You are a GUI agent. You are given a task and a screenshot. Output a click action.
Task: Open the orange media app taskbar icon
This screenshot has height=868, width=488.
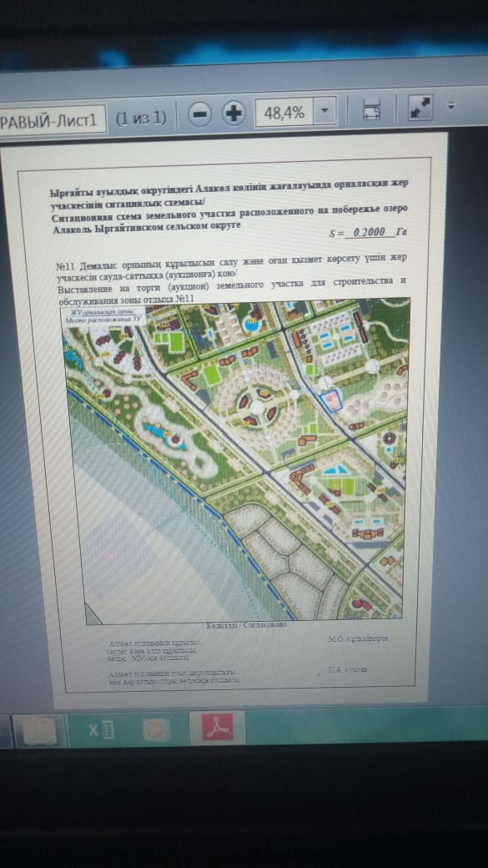[156, 729]
